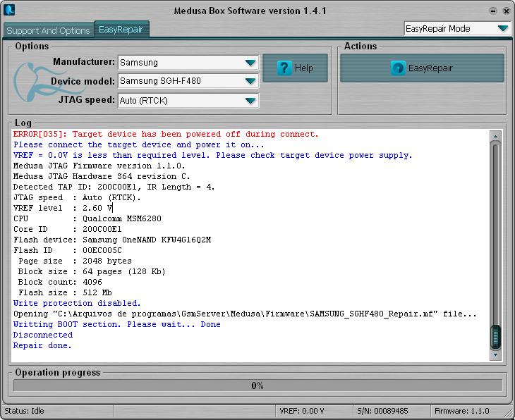
Task: Expand the JTAG speed dropdown arrow
Action: pos(250,100)
